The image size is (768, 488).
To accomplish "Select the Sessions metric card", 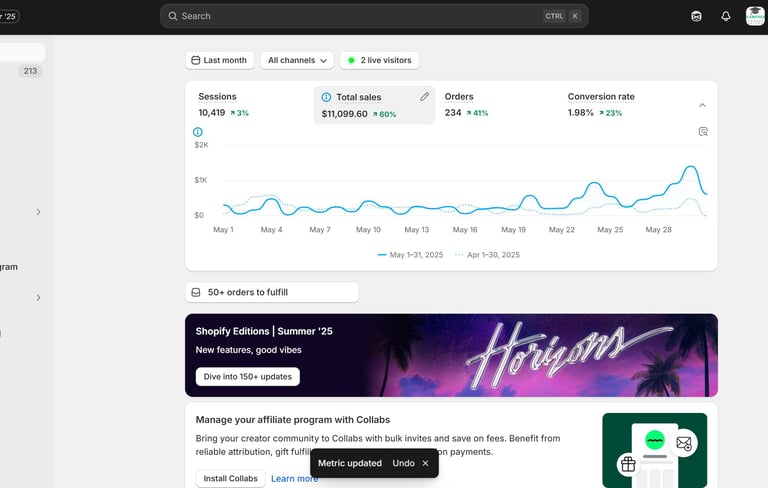I will click(x=250, y=105).
